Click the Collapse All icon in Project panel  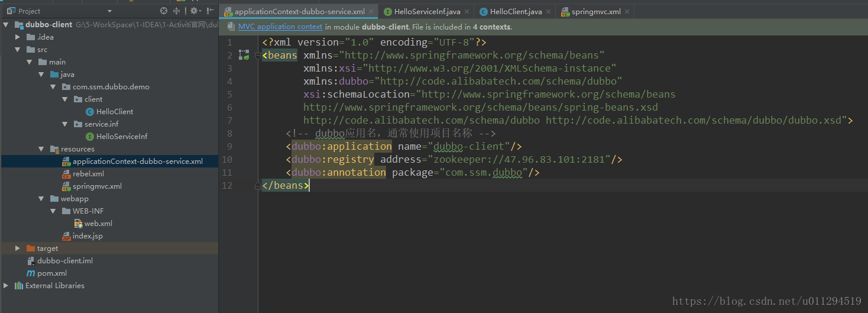(177, 11)
